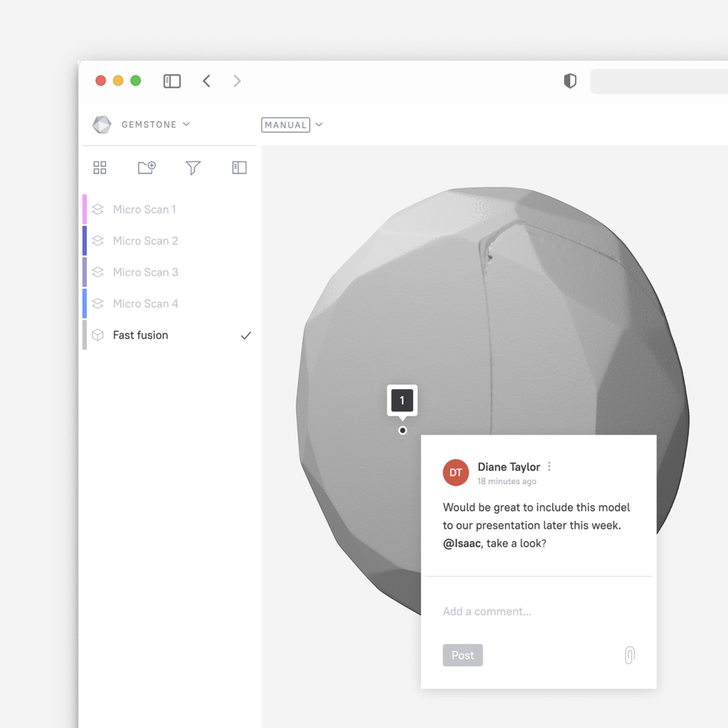The image size is (728, 728).
Task: Click the Post button
Action: (x=462, y=655)
